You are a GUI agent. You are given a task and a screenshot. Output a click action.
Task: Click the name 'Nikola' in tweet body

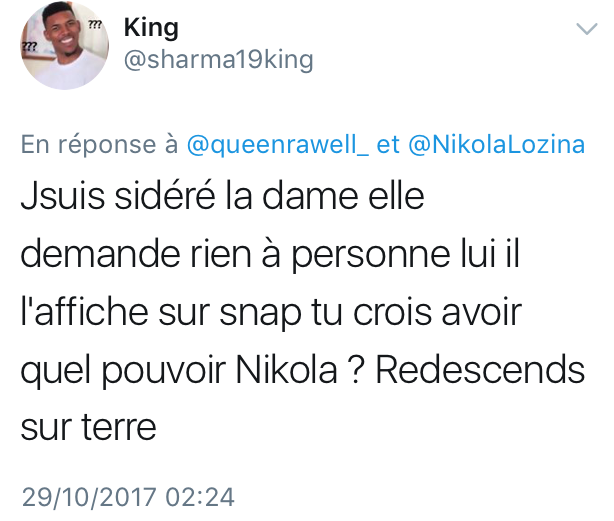[x=286, y=369]
